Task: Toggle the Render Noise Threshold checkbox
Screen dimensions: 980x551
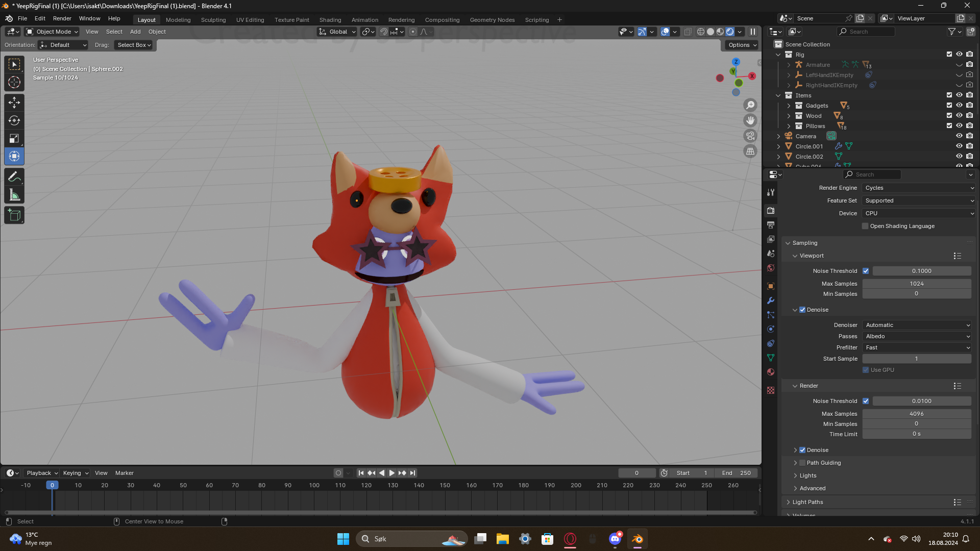Action: (866, 401)
